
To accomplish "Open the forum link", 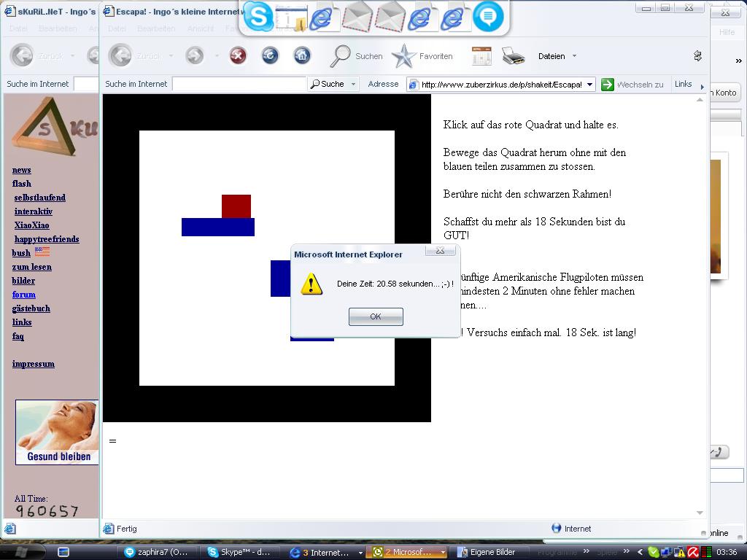I will tap(24, 295).
